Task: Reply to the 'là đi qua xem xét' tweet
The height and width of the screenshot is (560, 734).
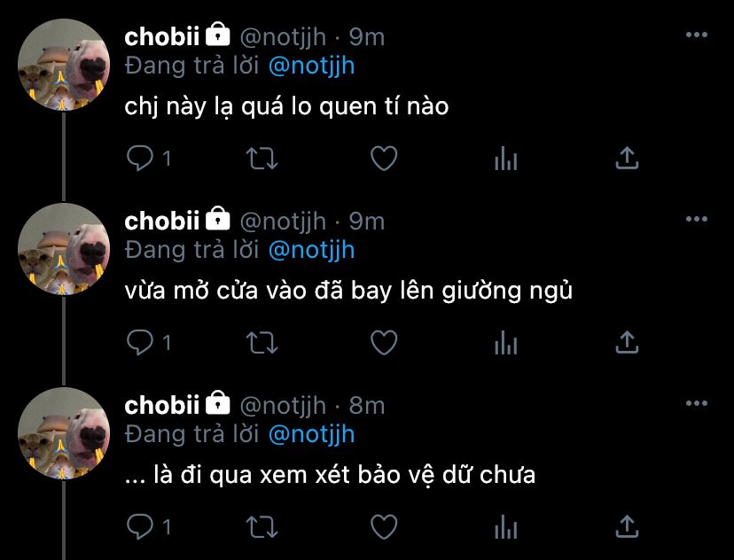Action: (140, 527)
